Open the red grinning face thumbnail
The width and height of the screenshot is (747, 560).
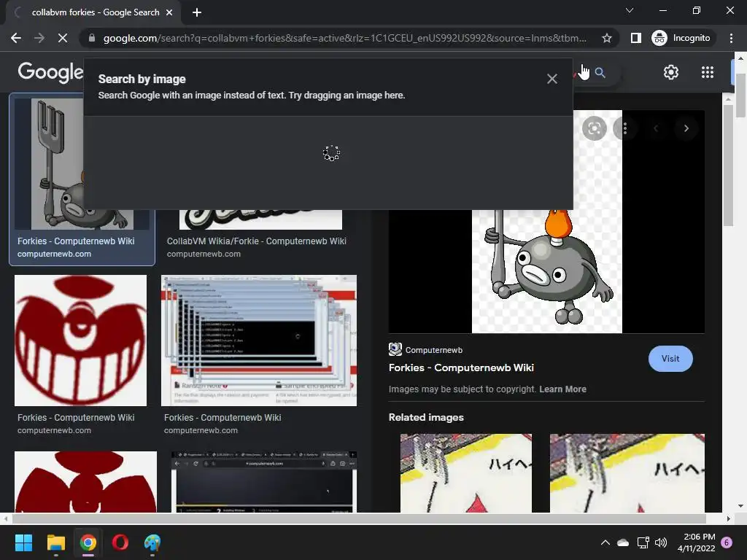click(80, 341)
